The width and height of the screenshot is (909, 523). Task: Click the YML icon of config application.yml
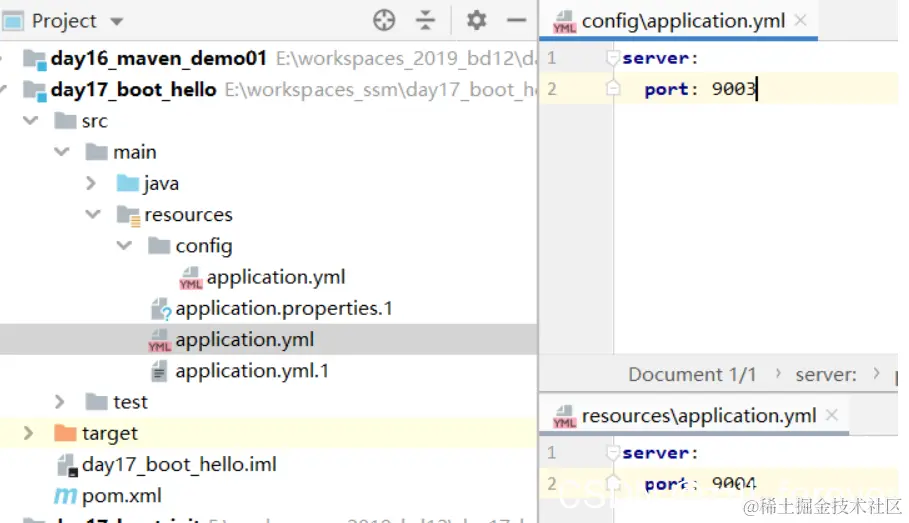(191, 278)
